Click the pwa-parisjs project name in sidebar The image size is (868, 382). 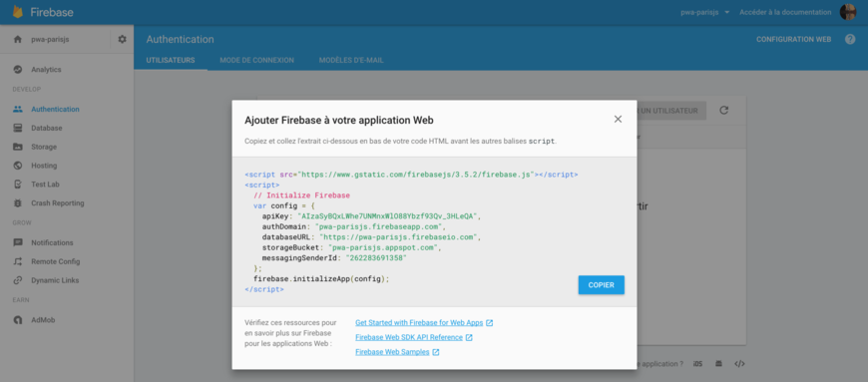(50, 39)
